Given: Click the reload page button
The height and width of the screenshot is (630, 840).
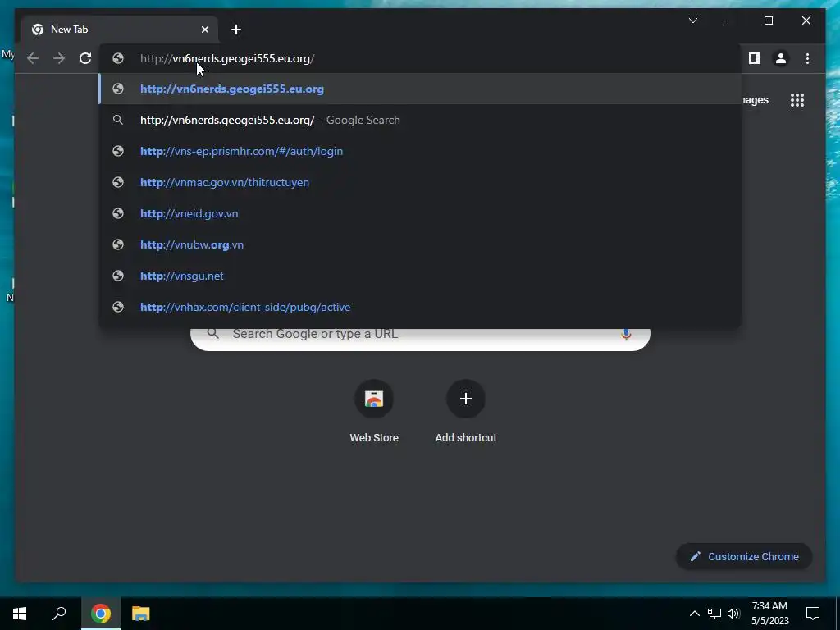Looking at the screenshot, I should 85,58.
